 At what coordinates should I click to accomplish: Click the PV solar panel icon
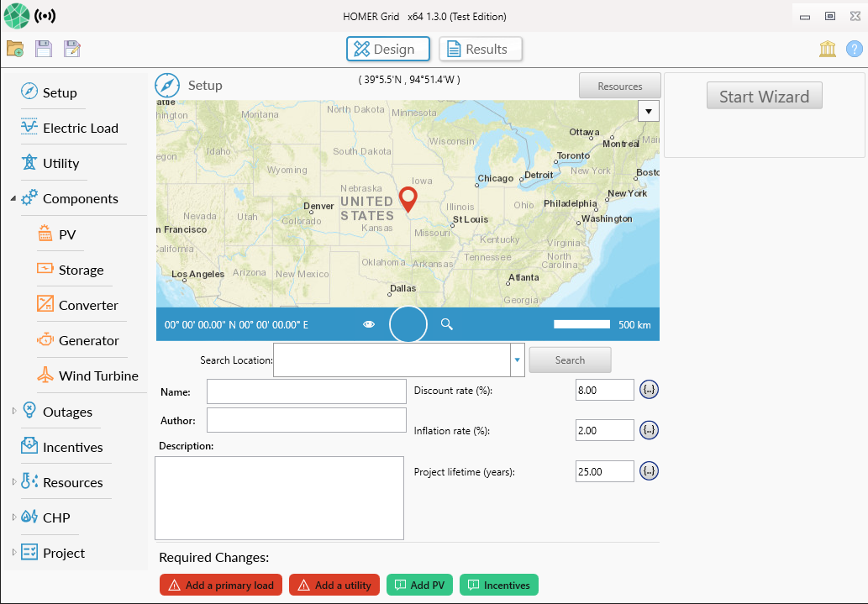tap(45, 233)
